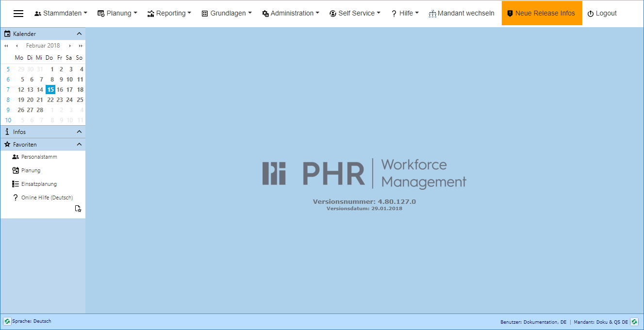Open the Stammdaten menu

pyautogui.click(x=61, y=14)
